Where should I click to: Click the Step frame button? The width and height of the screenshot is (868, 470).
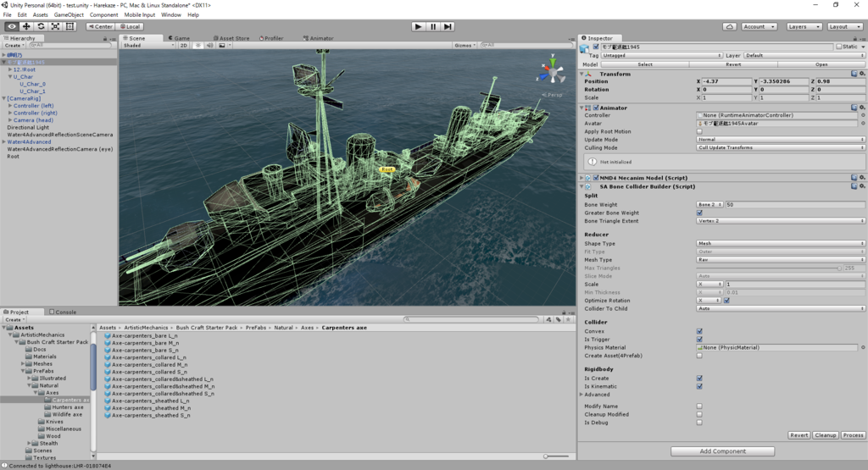tap(448, 26)
